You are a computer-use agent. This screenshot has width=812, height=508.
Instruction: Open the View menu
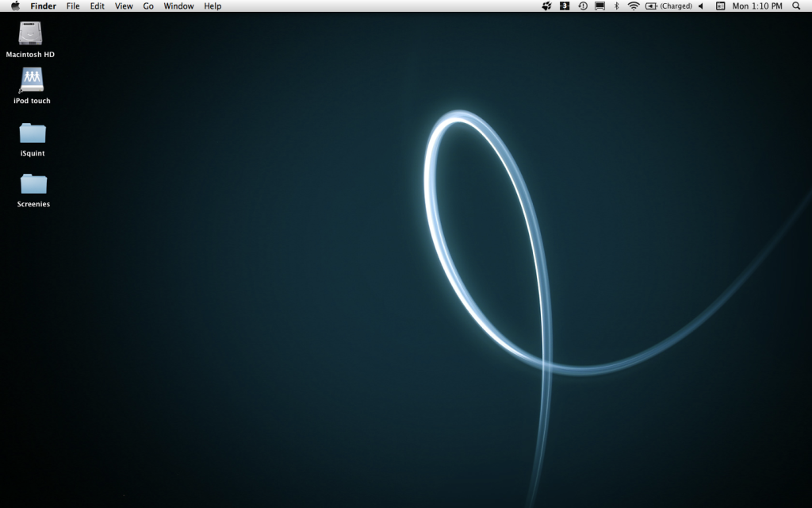click(x=124, y=6)
